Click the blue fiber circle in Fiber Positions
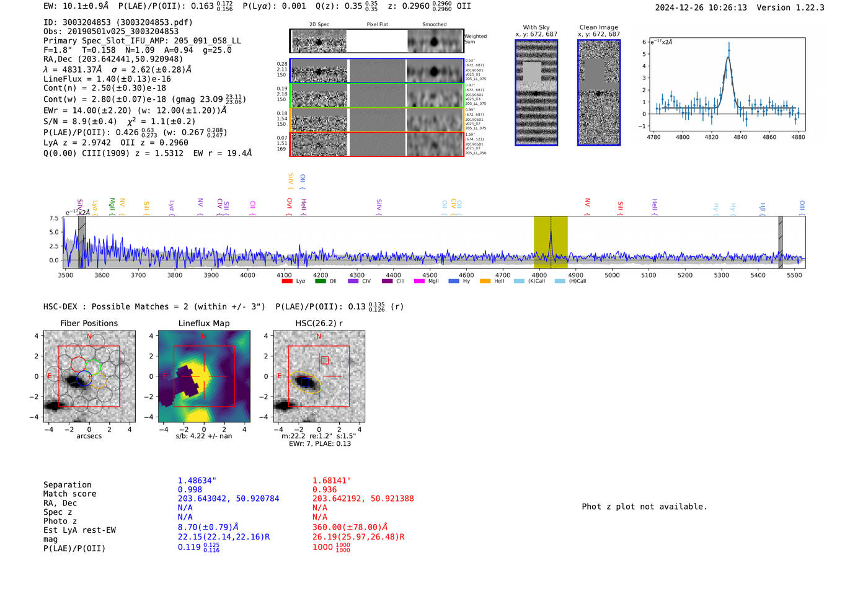Screen dimensions: 868x591 [84, 378]
